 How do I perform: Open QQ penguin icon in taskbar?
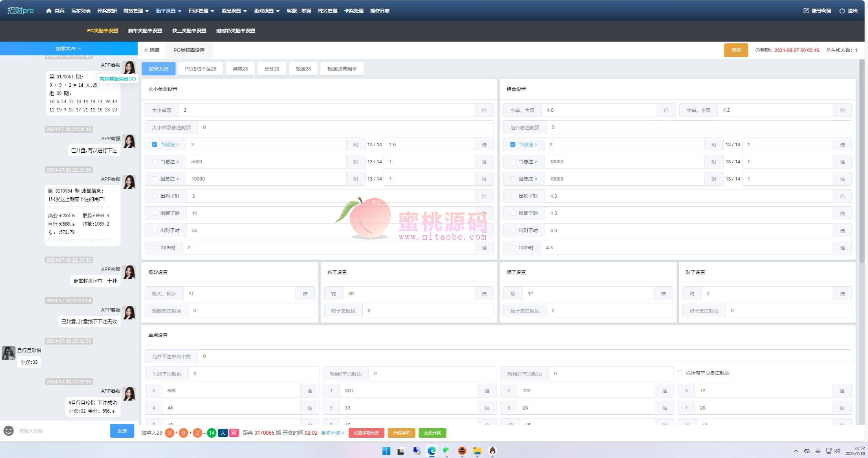tap(493, 451)
